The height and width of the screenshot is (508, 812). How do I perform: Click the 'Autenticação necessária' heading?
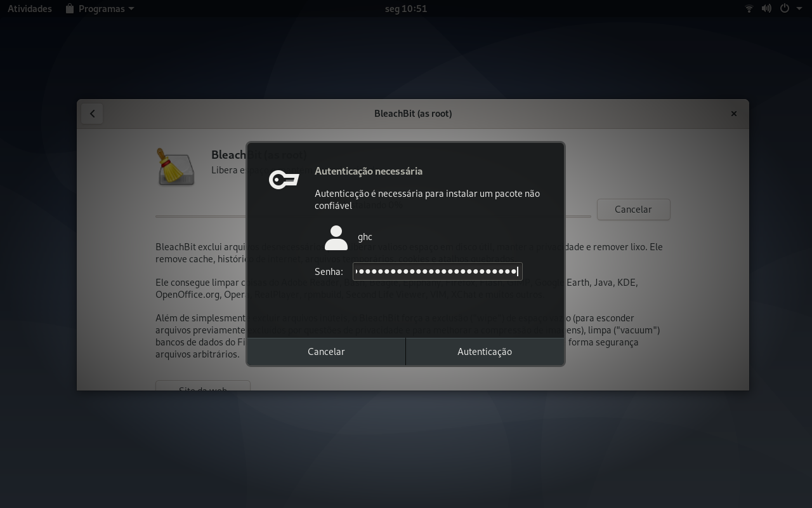pos(369,171)
